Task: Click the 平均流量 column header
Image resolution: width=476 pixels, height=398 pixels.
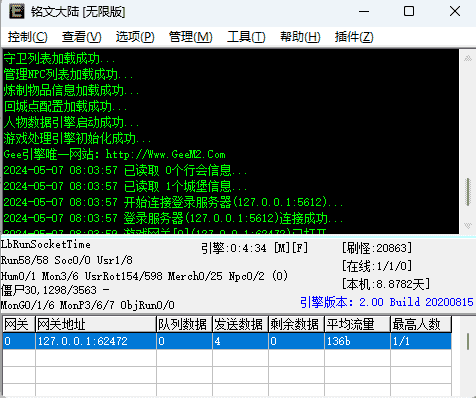Action: tap(357, 324)
